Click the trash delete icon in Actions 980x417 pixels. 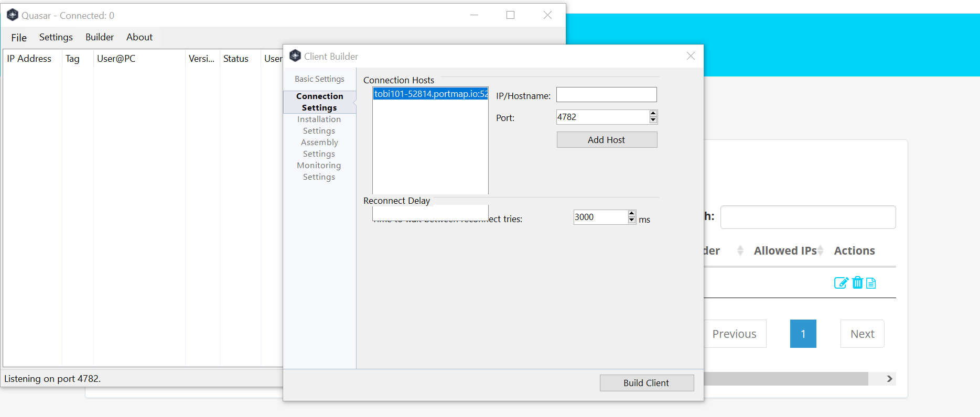[857, 282]
